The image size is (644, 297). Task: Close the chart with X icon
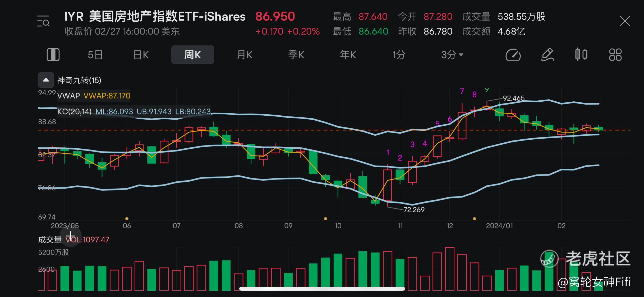point(625,21)
